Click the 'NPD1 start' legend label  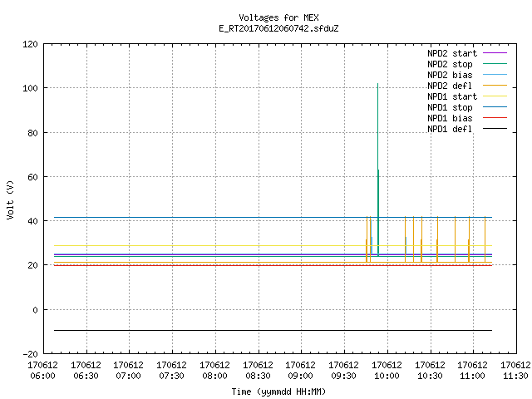pyautogui.click(x=452, y=96)
